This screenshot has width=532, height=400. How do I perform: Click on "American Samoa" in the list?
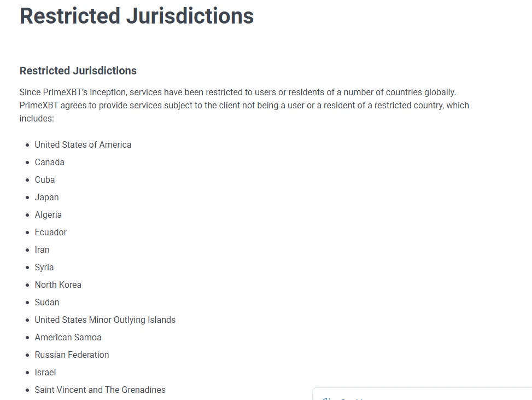point(68,337)
